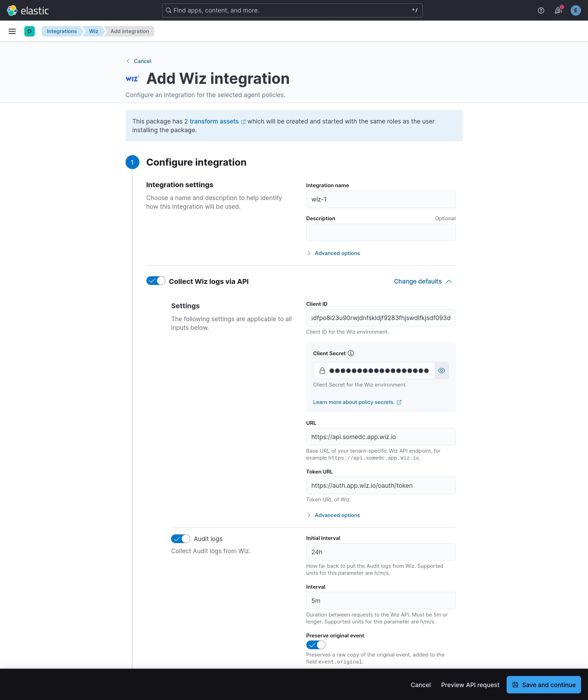Viewport: 588px width, 700px height.
Task: Go to Integrations breadcrumb
Action: 62,31
